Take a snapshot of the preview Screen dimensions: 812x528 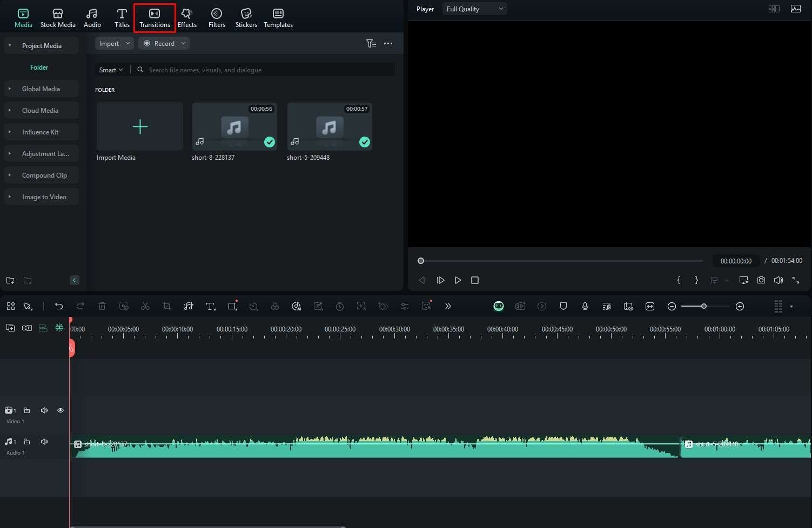point(761,280)
